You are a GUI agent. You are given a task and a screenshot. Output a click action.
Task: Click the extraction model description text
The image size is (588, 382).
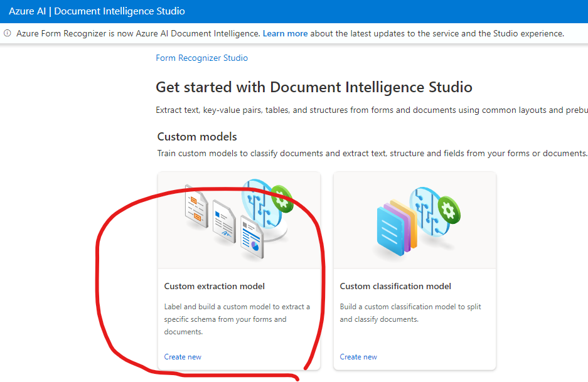[237, 319]
